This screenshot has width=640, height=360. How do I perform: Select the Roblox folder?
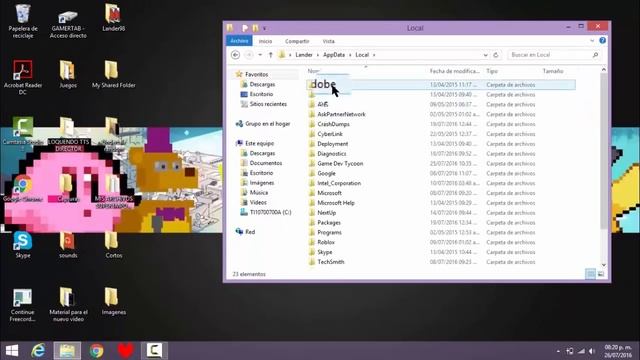click(x=326, y=242)
